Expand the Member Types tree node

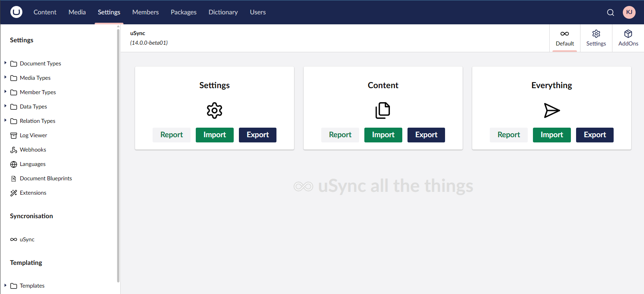coord(5,92)
